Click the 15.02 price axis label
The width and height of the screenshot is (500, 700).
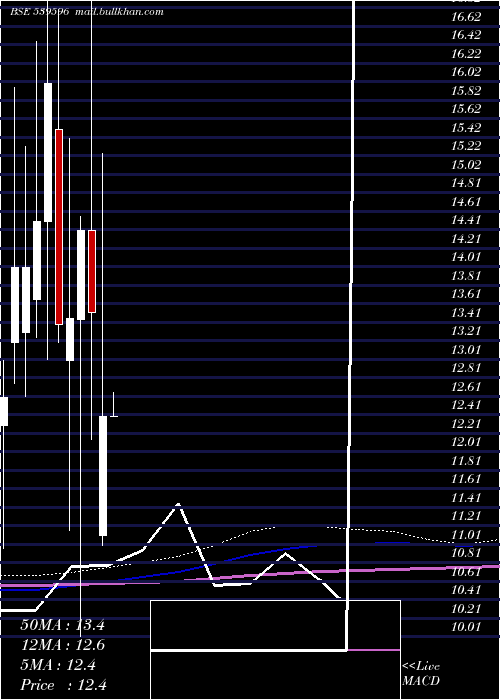pos(467,165)
